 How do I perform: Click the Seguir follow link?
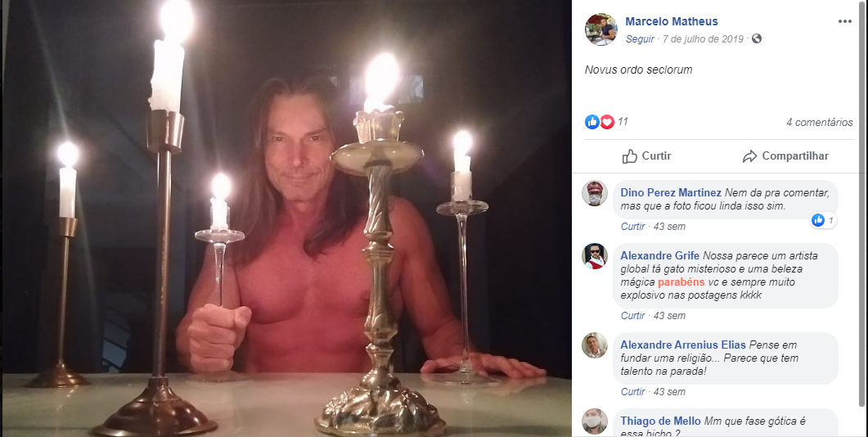point(640,39)
